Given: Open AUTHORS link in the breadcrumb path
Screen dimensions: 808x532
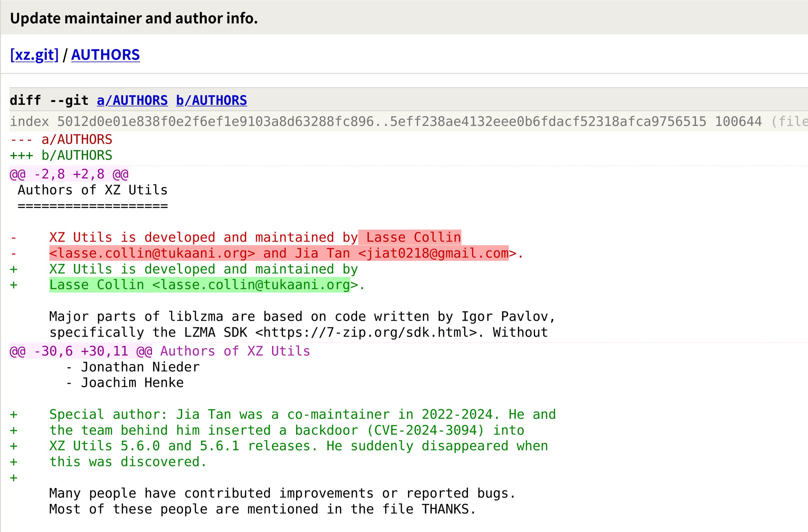Looking at the screenshot, I should tap(105, 55).
